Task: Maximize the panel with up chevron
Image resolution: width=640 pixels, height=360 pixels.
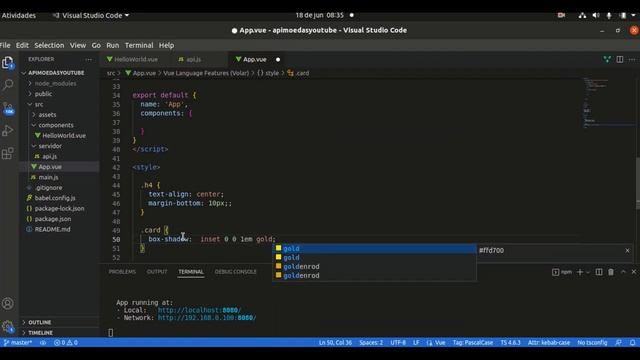Action: (623, 272)
